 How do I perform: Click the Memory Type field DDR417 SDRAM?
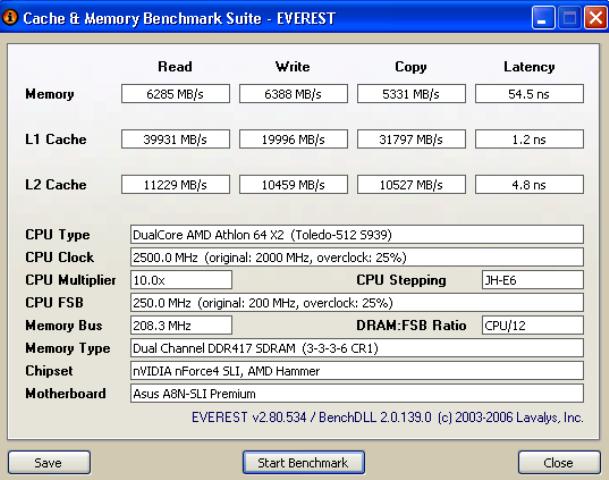(357, 348)
